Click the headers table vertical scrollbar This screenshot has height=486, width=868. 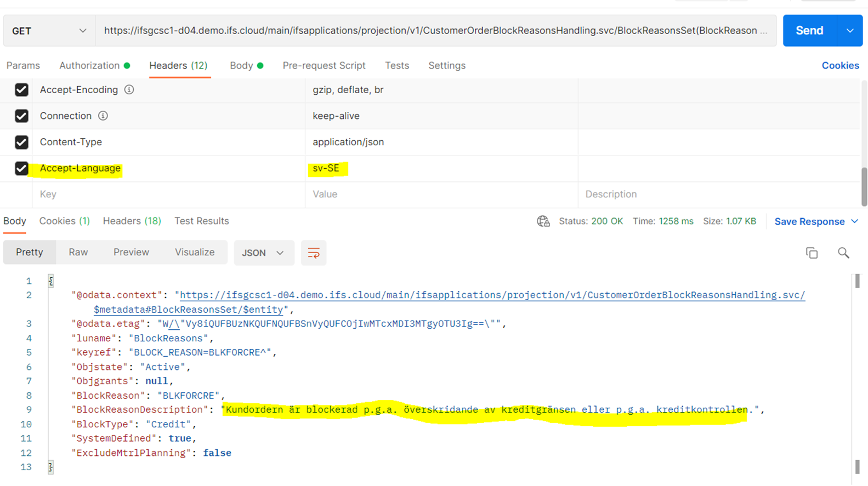click(x=864, y=186)
